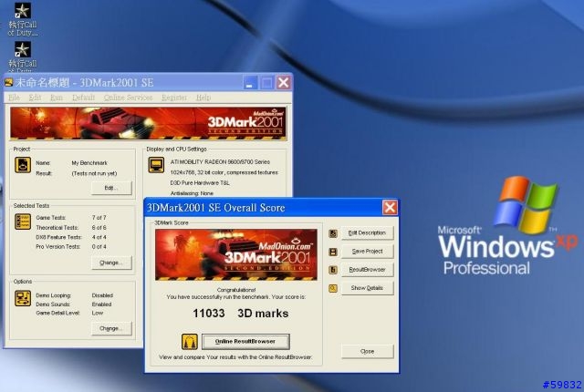Click the Selected Tests checklist icon
Viewport: 584px width, 392px height.
pyautogui.click(x=22, y=222)
